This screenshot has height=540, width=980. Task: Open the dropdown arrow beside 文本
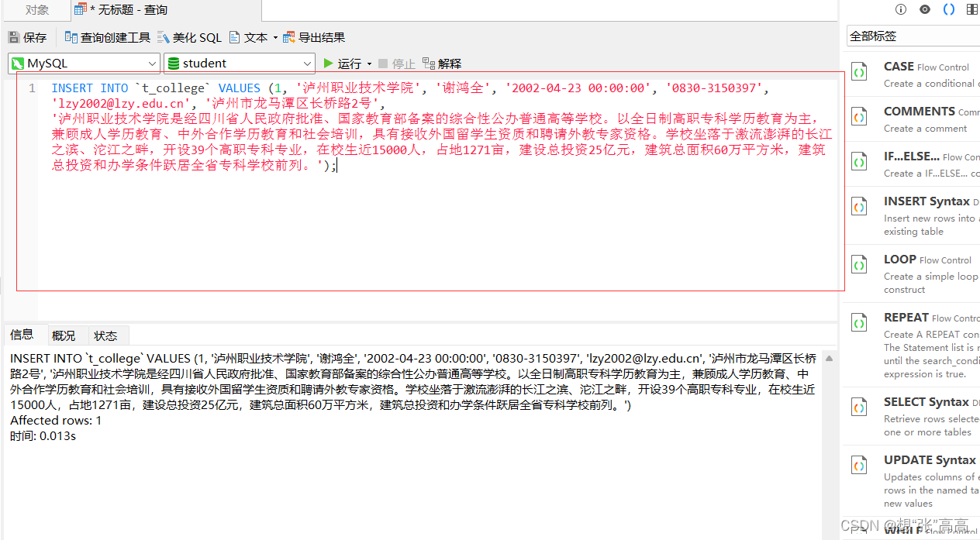pos(275,38)
